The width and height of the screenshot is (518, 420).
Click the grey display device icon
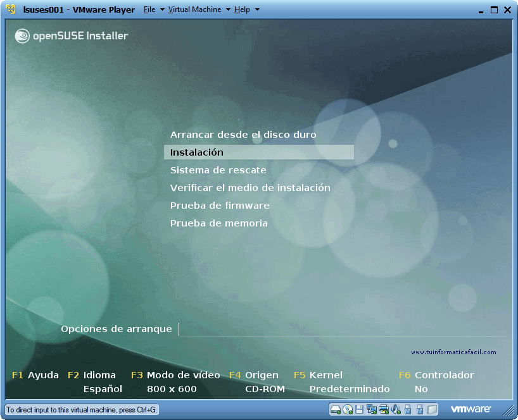[432, 409]
